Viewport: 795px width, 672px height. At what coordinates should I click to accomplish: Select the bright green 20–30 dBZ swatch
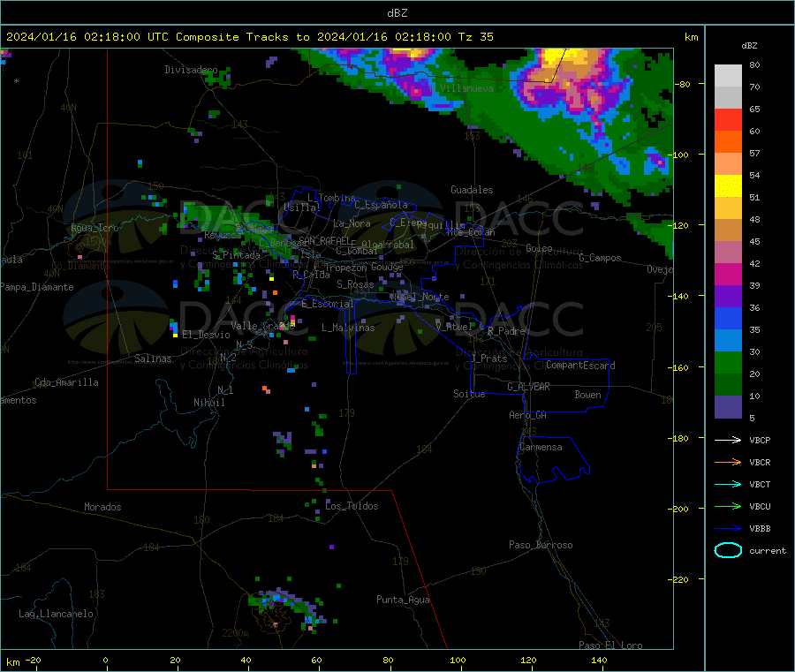coord(728,362)
